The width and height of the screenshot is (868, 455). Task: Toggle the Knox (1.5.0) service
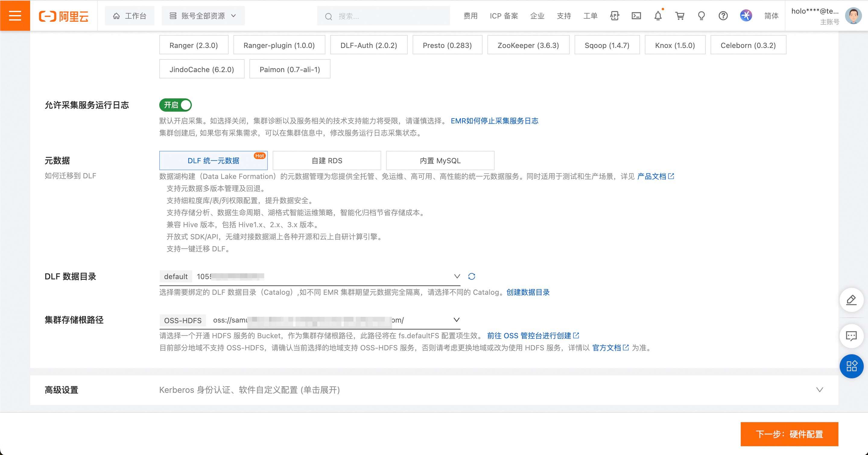(x=675, y=45)
